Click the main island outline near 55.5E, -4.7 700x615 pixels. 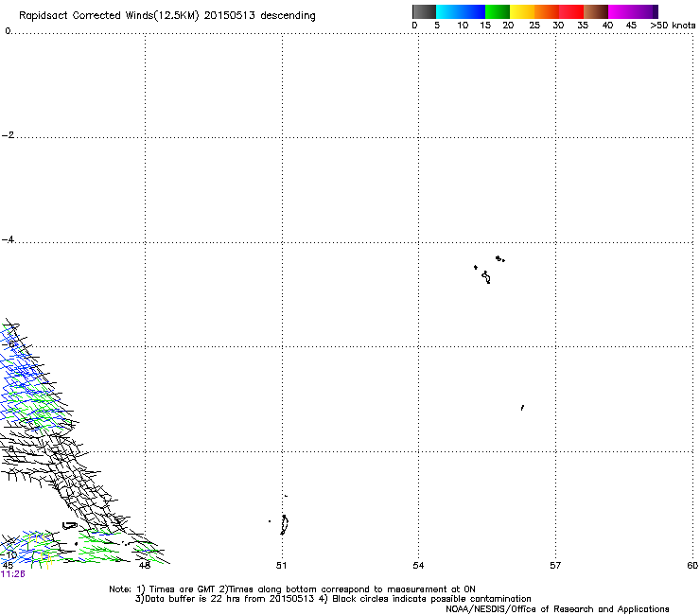coord(486,277)
